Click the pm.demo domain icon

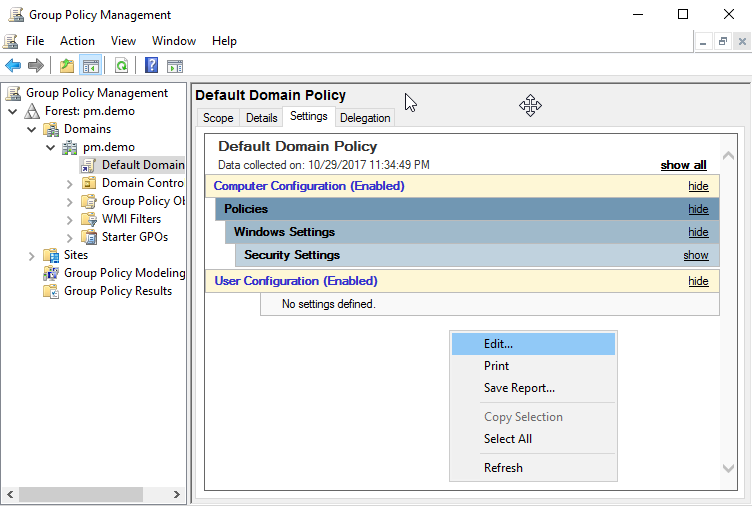[x=70, y=147]
